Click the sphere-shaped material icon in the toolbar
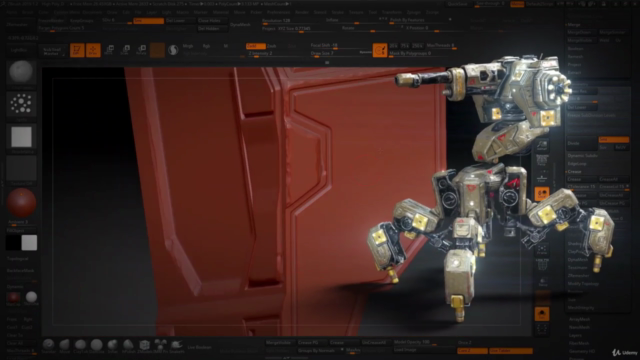Viewport: 640px width, 360px height. (x=173, y=50)
